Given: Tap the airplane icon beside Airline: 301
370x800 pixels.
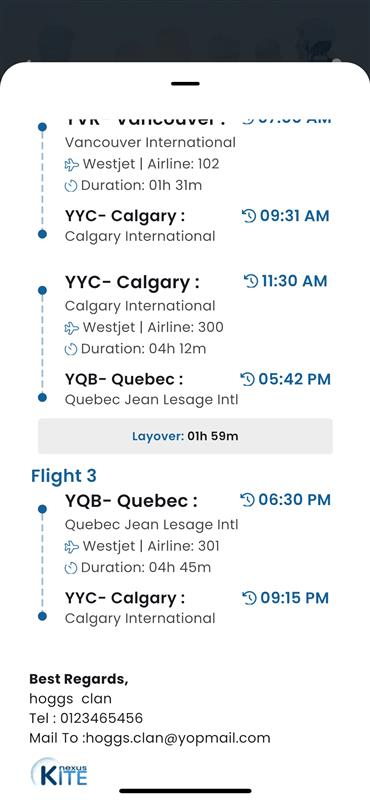Looking at the screenshot, I should (x=72, y=547).
